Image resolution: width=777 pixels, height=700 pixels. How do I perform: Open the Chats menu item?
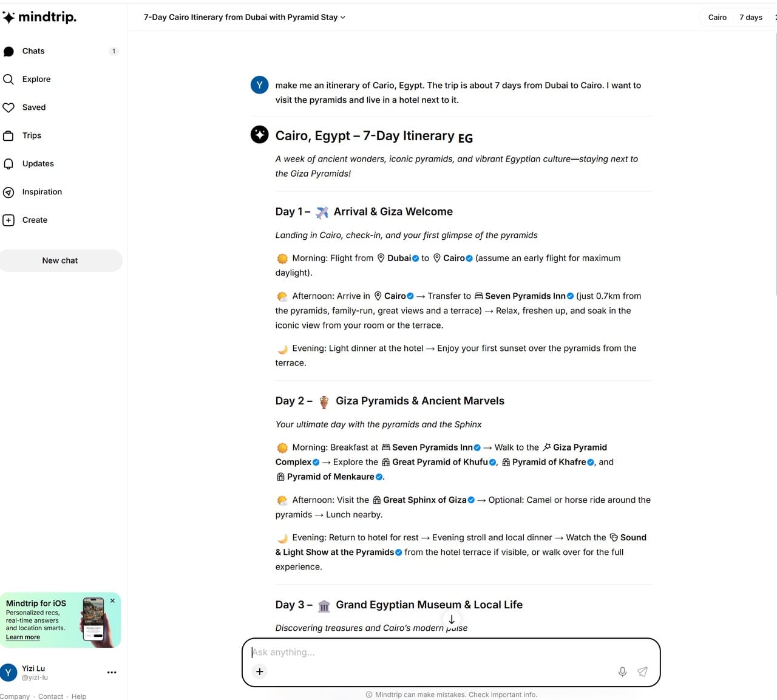(x=33, y=51)
